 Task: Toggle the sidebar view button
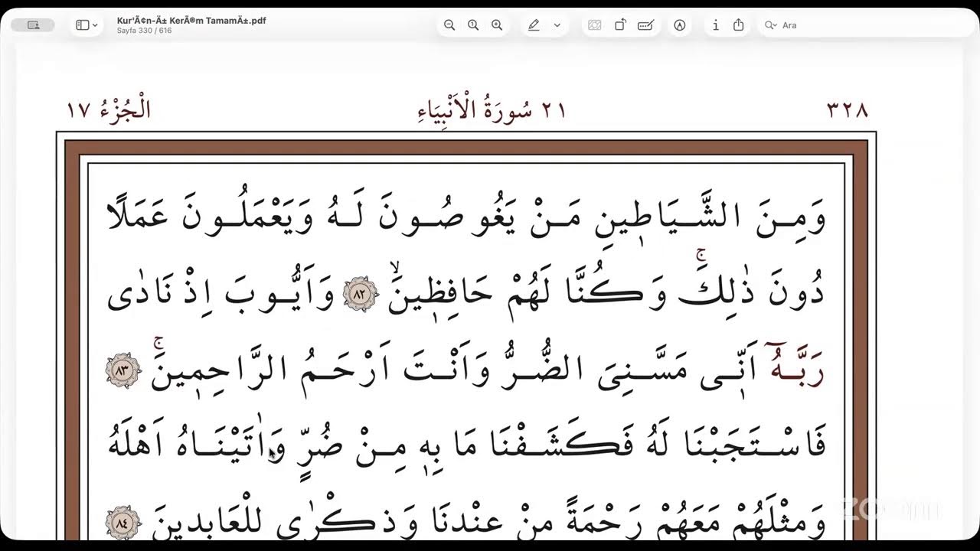click(x=83, y=25)
